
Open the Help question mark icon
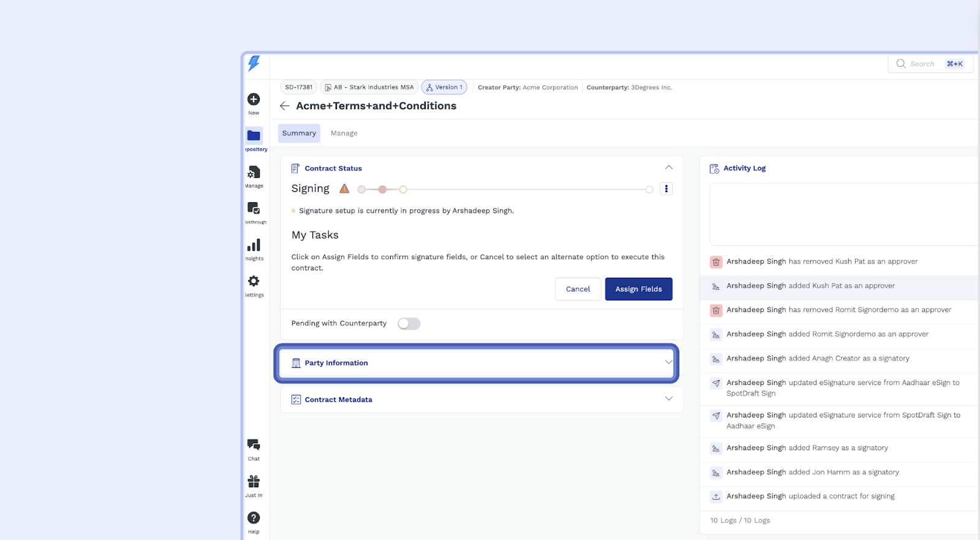coord(254,518)
